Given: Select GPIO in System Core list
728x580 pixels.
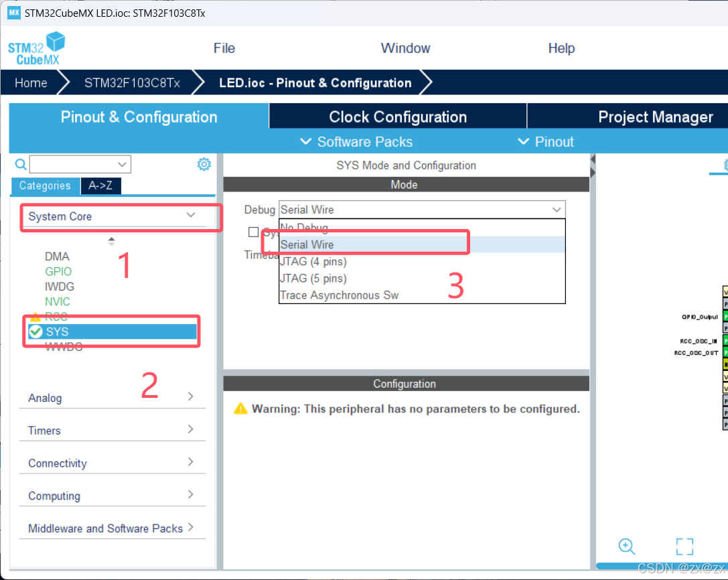Looking at the screenshot, I should tap(58, 271).
